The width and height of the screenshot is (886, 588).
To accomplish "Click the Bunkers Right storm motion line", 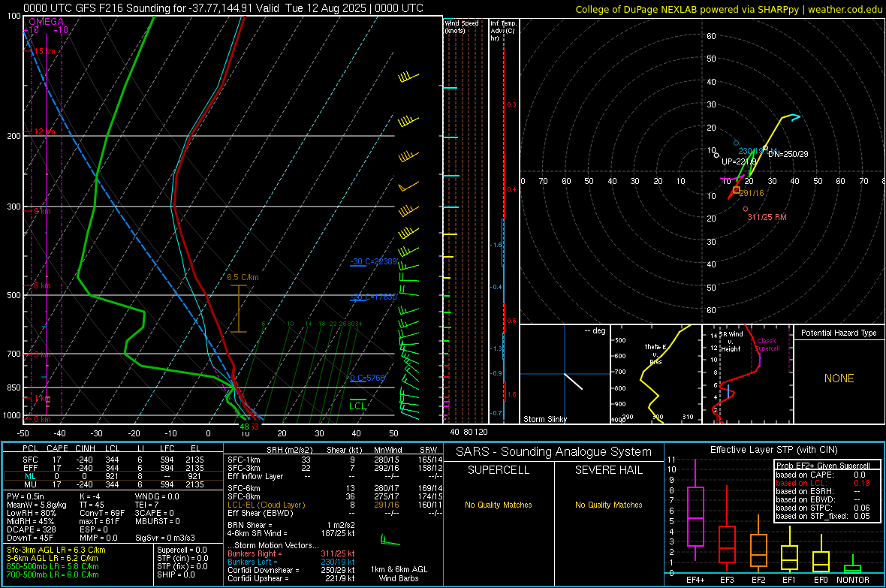I will 291,553.
